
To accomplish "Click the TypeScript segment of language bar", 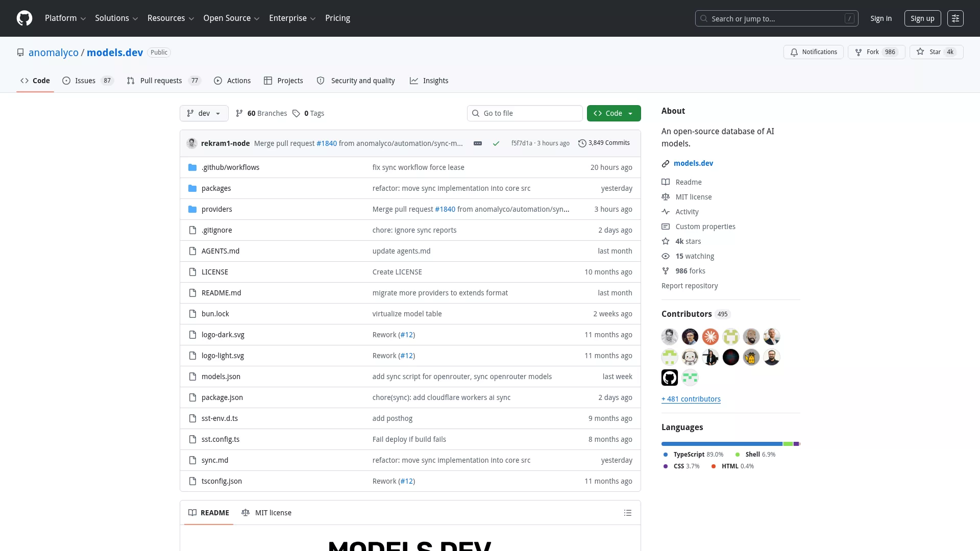I will pos(722,444).
